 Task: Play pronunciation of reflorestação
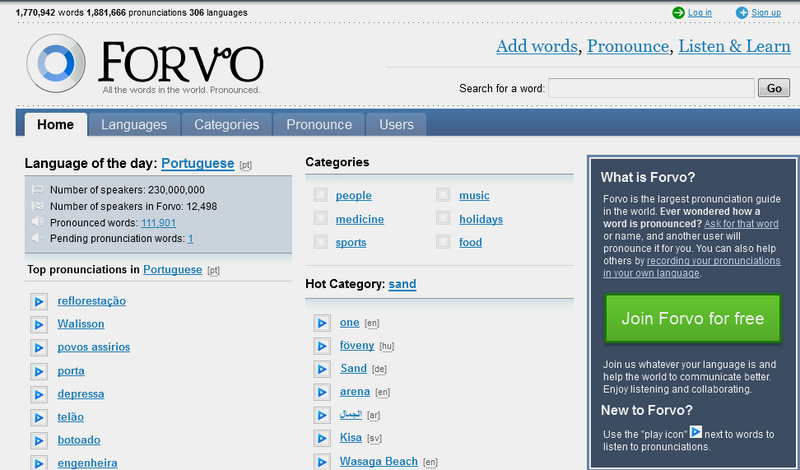(x=39, y=302)
